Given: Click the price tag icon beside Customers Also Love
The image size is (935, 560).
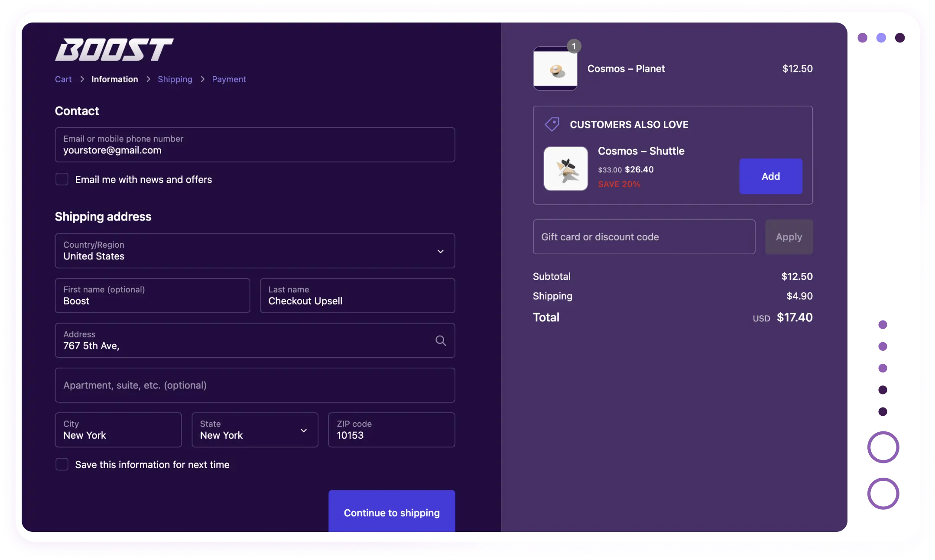Looking at the screenshot, I should pos(552,124).
